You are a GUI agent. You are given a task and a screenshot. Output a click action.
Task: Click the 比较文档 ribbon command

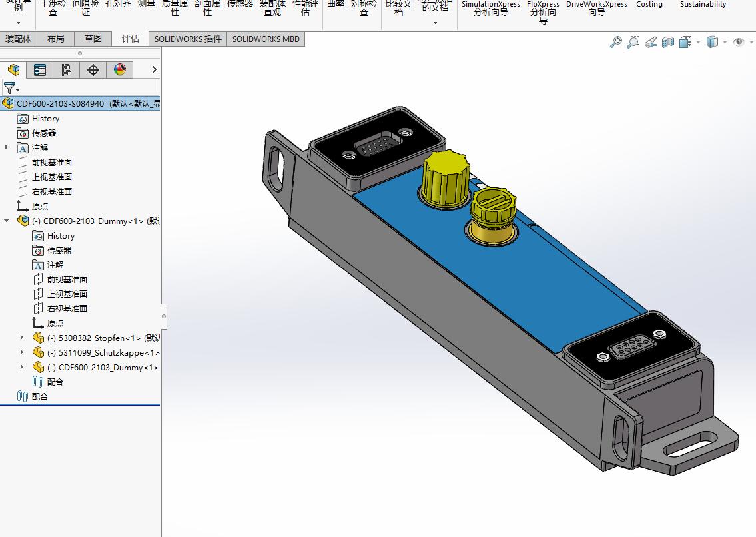pyautogui.click(x=399, y=7)
